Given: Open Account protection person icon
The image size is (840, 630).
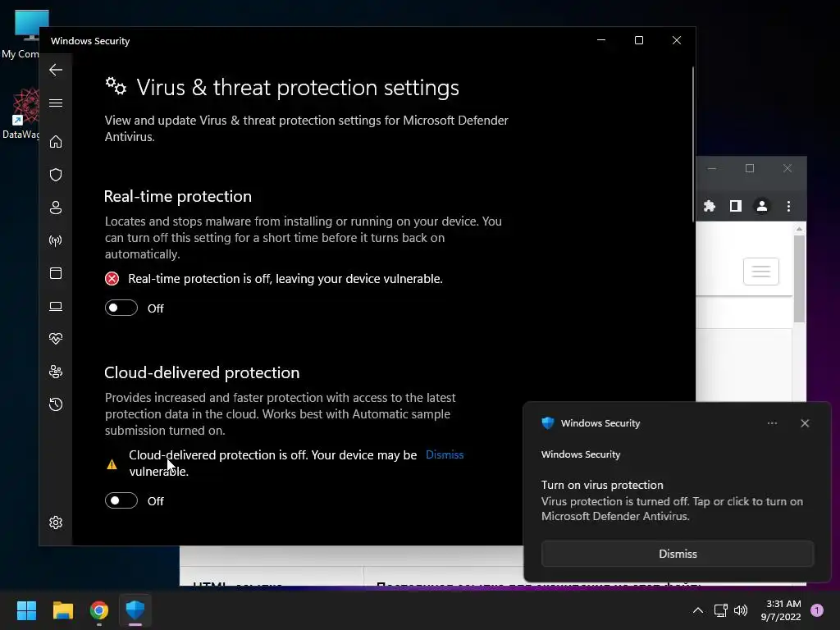Looking at the screenshot, I should click(56, 208).
